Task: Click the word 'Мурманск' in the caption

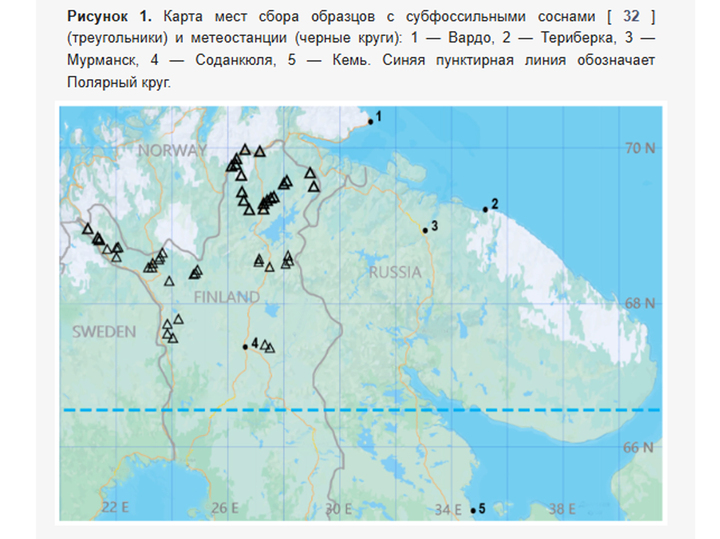Action: pyautogui.click(x=101, y=60)
